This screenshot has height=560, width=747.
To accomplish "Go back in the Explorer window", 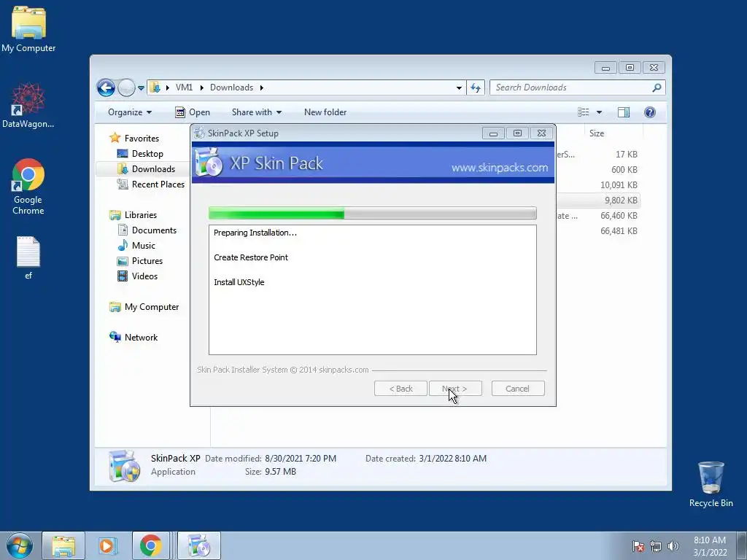I will pos(106,87).
